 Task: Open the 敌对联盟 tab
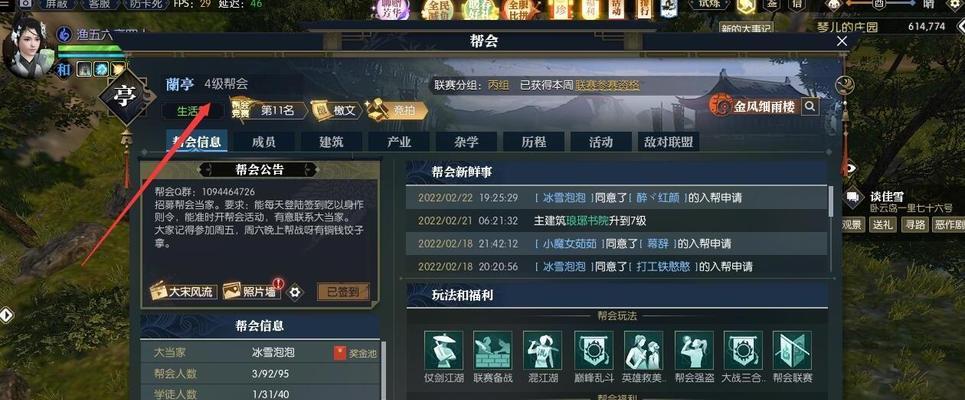[668, 142]
